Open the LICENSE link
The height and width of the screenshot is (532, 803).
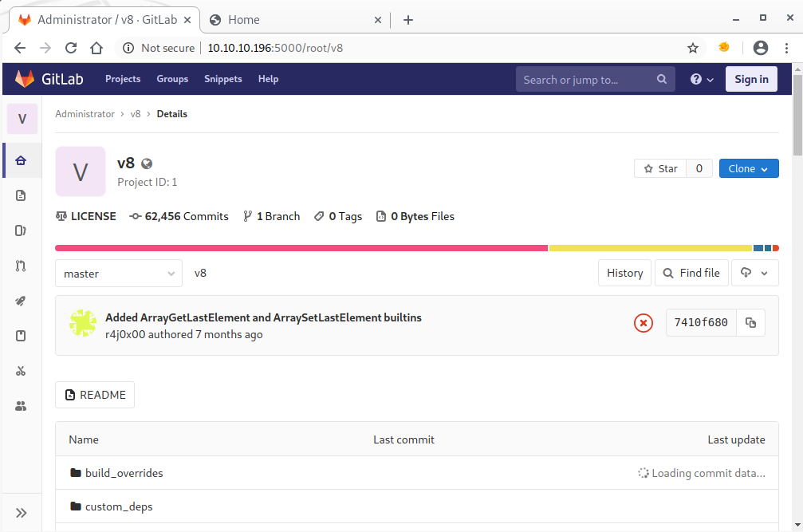(x=86, y=217)
